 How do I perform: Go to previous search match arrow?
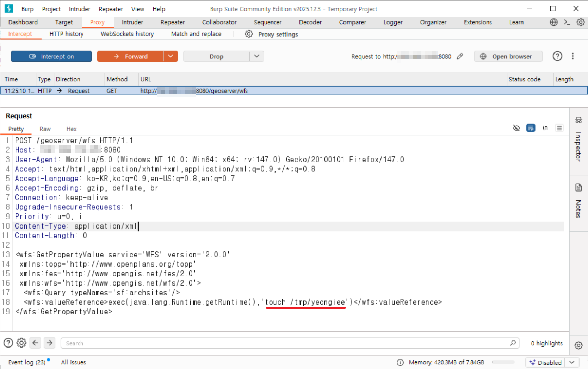(x=35, y=343)
